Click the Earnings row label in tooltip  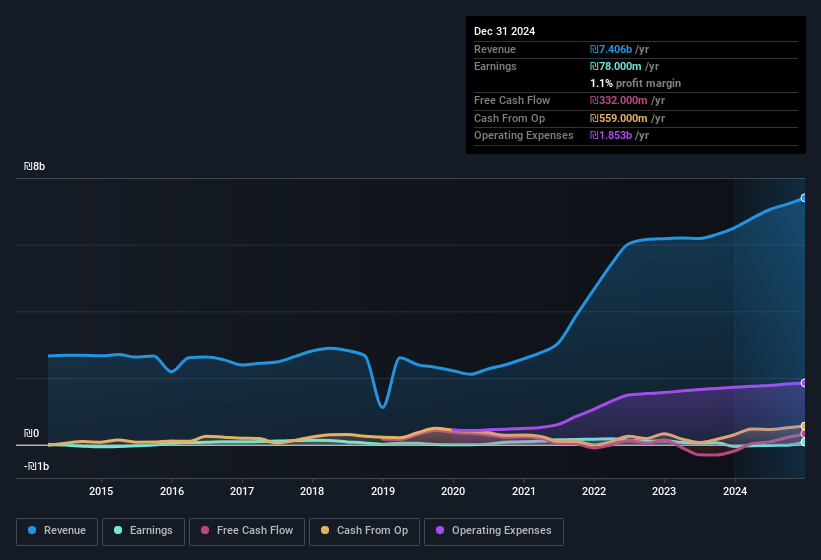pos(495,66)
